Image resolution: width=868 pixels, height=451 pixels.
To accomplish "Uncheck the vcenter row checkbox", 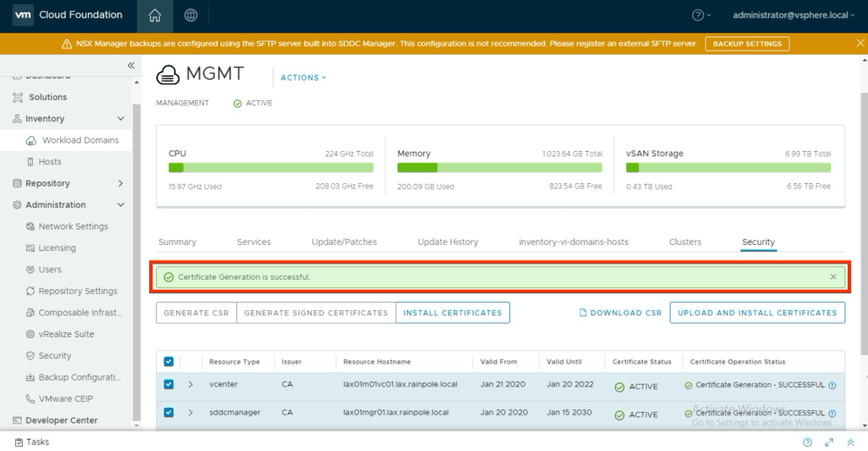I will (x=169, y=385).
